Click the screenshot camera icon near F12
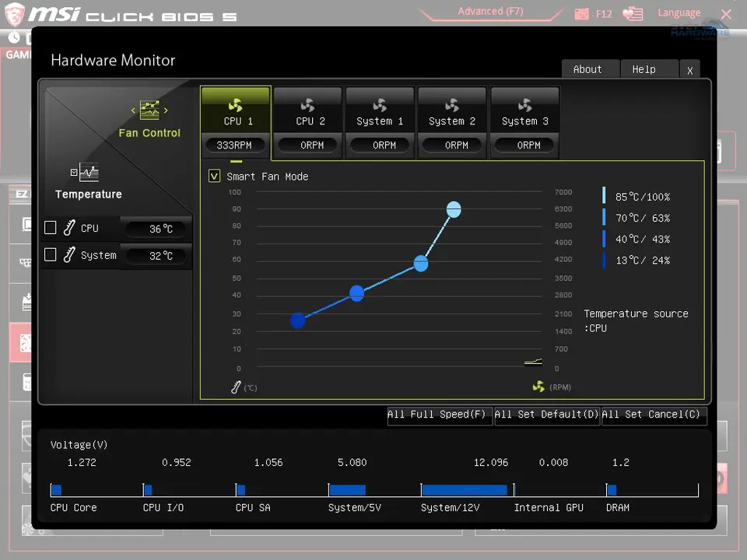This screenshot has width=747, height=560. pos(582,13)
